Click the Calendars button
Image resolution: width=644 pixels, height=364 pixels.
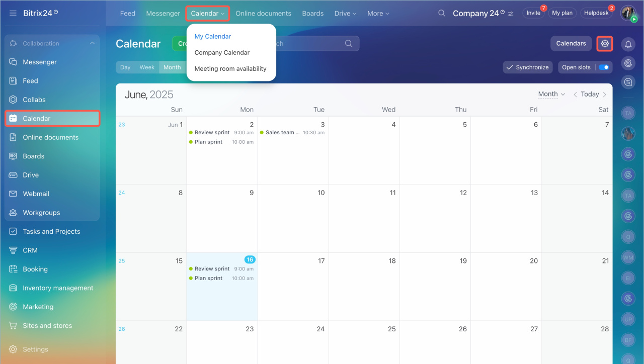pos(571,44)
